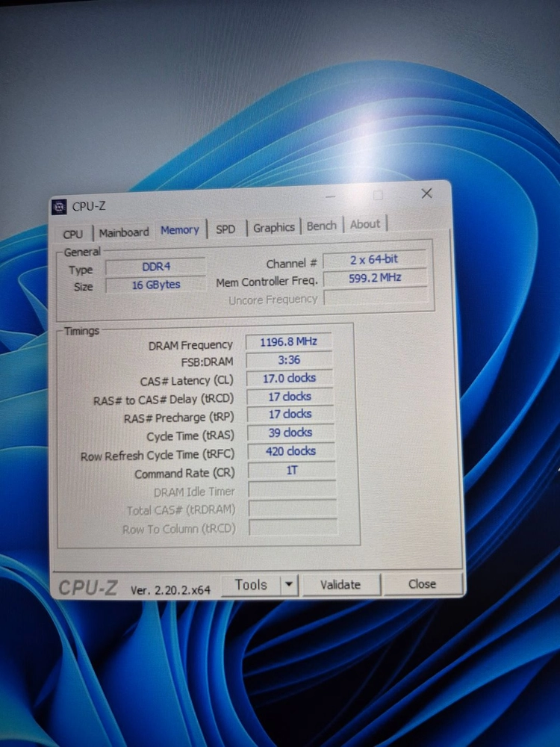Click the empty DRAM Idle Timer field
The width and height of the screenshot is (560, 747).
[x=293, y=489]
